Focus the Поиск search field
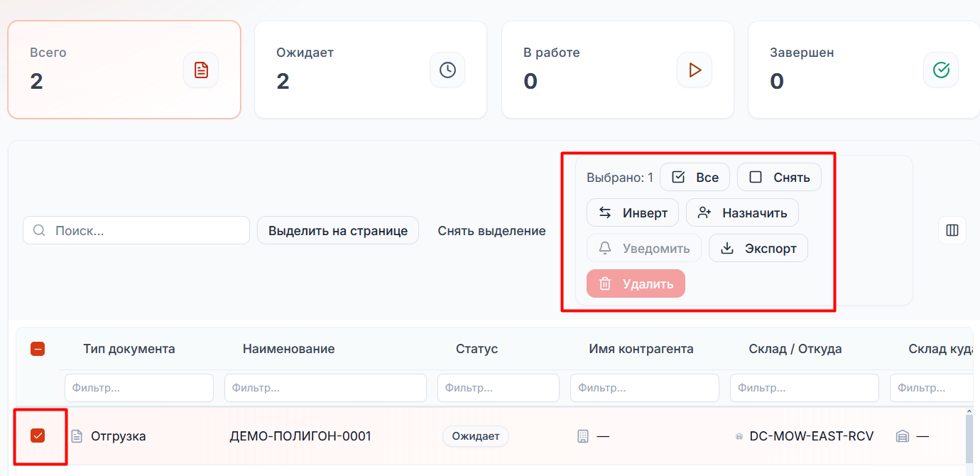The image size is (980, 476). pos(136,230)
